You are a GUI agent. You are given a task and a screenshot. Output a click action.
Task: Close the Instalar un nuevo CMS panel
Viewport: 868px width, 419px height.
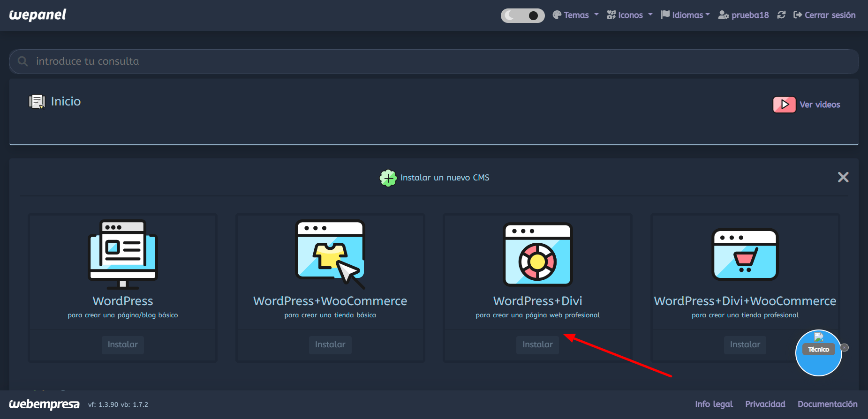pyautogui.click(x=843, y=177)
